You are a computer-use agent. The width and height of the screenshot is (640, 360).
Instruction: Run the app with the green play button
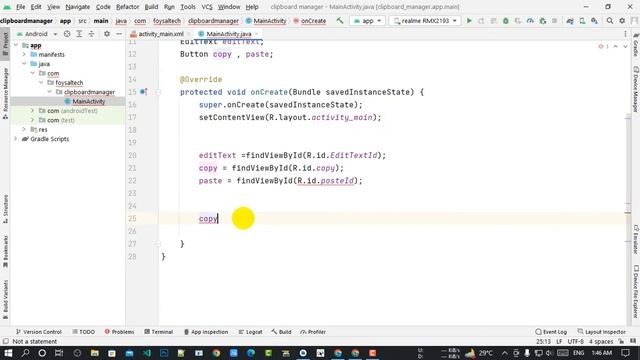[469, 20]
